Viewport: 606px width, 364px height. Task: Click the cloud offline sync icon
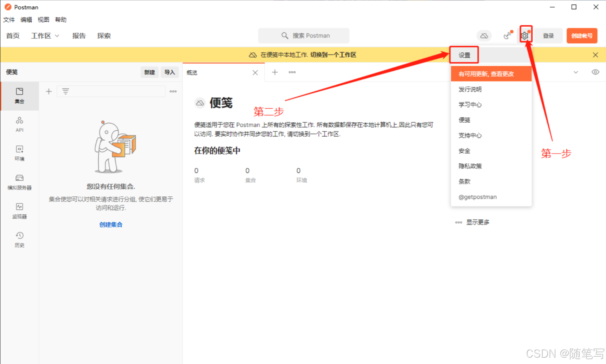click(x=484, y=35)
